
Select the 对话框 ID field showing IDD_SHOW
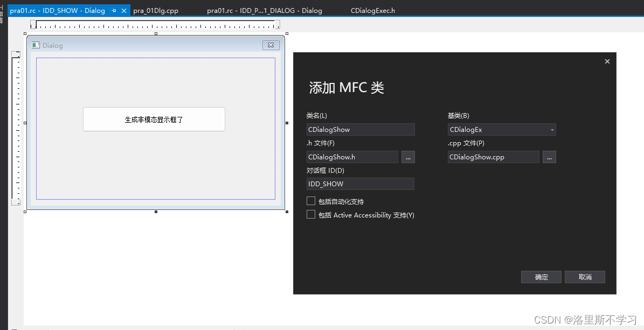361,184
